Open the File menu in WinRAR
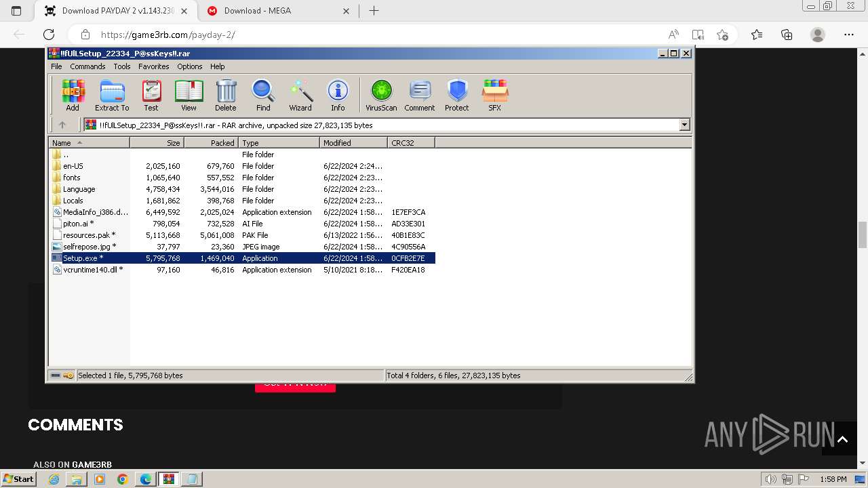This screenshot has width=868, height=488. click(56, 66)
